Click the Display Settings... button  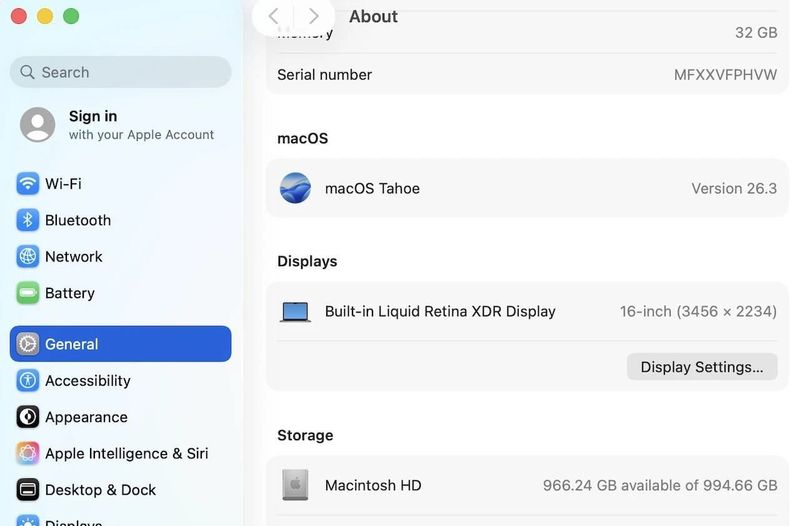coord(702,367)
